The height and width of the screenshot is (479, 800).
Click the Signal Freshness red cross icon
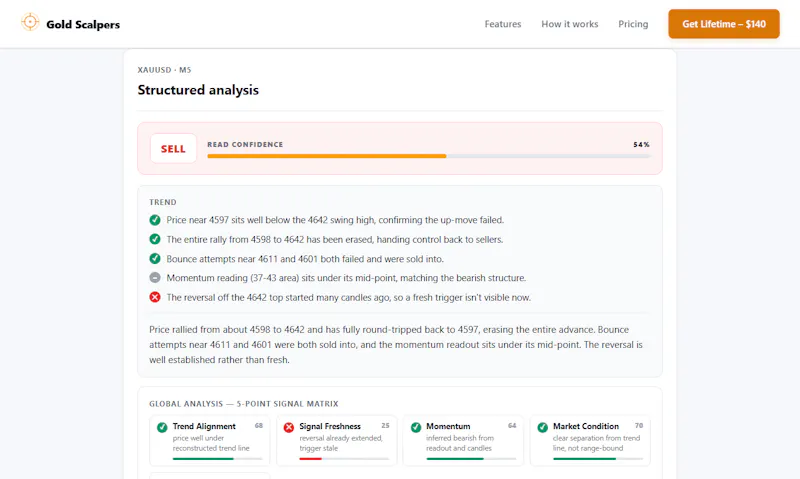pos(289,427)
